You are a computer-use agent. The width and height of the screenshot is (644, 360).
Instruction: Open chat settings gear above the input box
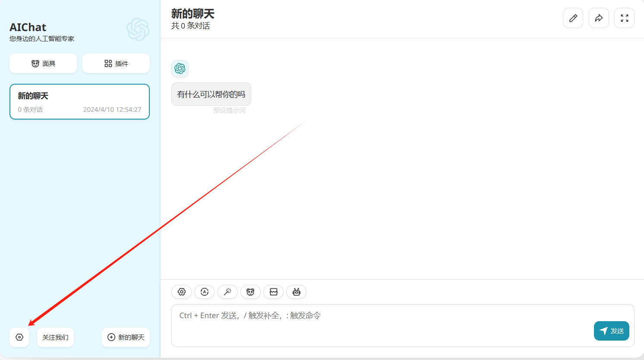pyautogui.click(x=182, y=292)
